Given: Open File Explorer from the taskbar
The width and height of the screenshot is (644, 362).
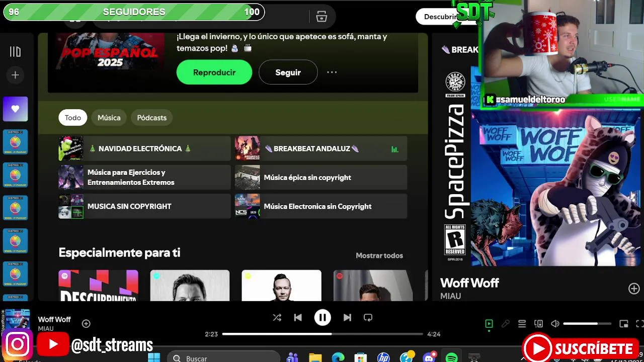Looking at the screenshot, I should click(315, 358).
